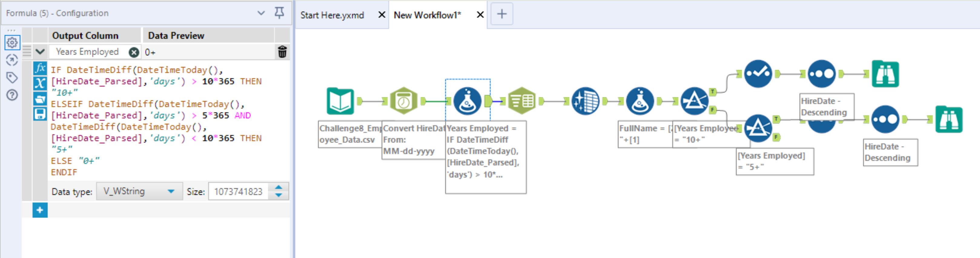The image size is (980, 258).
Task: Open a new workflow tab with plus
Action: [x=502, y=15]
